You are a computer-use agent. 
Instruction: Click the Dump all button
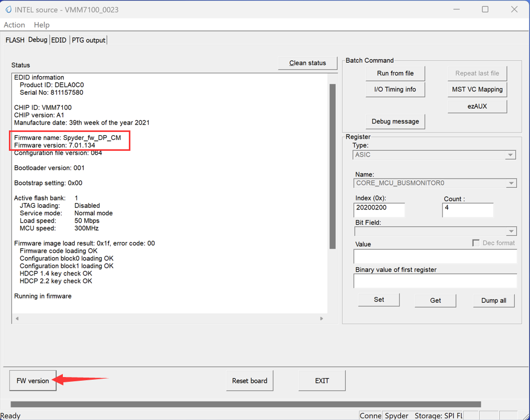tap(493, 301)
